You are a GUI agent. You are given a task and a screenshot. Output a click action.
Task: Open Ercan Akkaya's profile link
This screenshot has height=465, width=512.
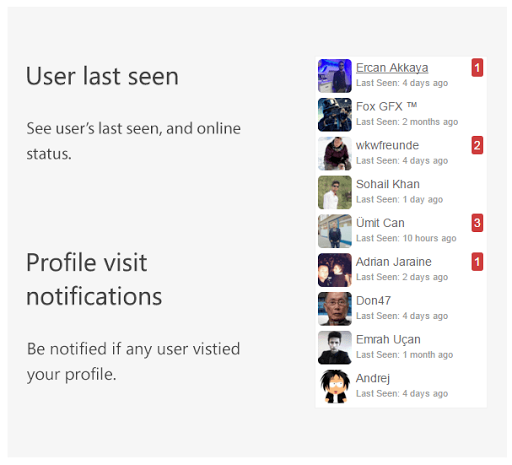(x=392, y=68)
